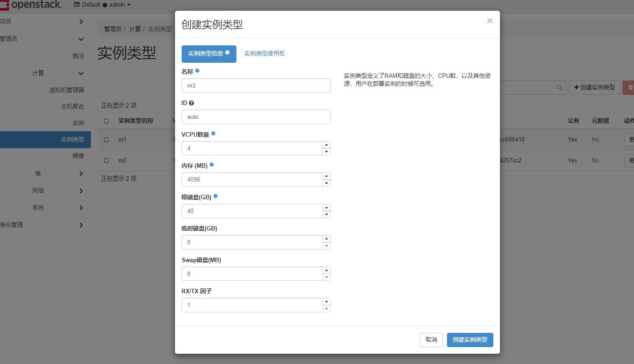Click the 元数据 column header
The width and height of the screenshot is (634, 364).
(x=600, y=121)
